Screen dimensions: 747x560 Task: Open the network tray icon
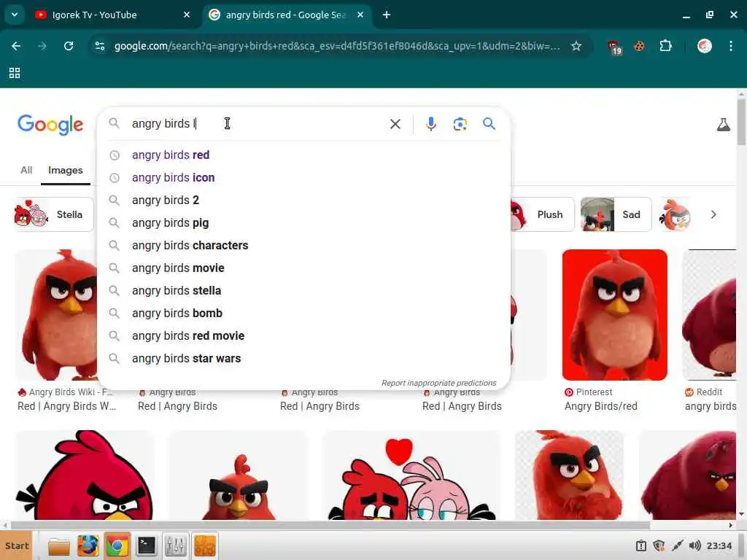[x=677, y=545]
